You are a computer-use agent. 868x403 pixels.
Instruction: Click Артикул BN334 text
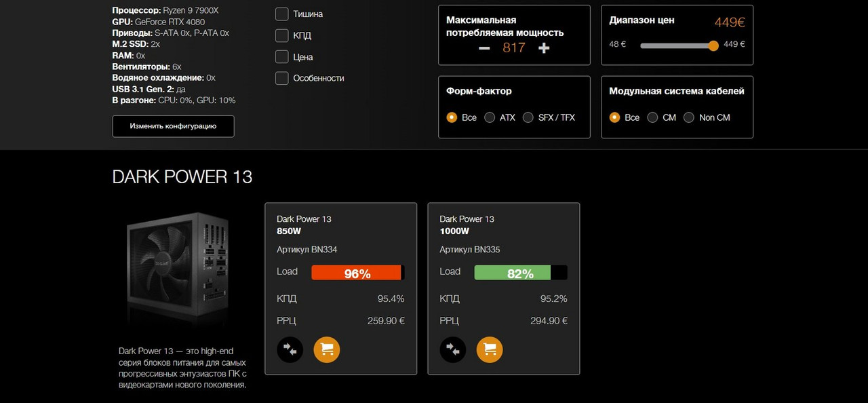[307, 250]
